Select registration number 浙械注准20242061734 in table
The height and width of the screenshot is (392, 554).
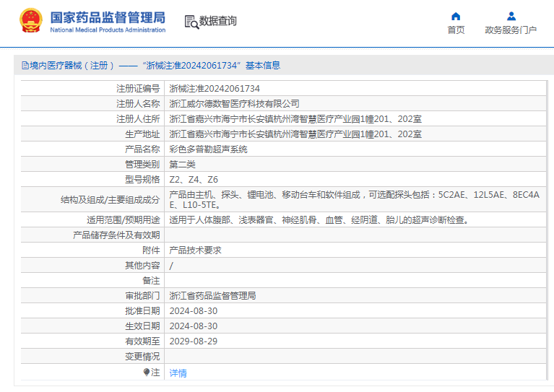click(x=214, y=89)
